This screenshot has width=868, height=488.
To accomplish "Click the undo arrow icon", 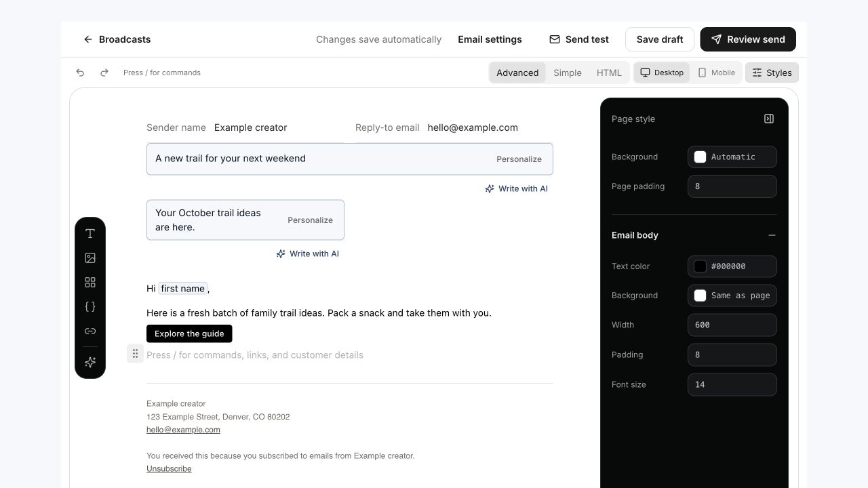I will point(80,73).
